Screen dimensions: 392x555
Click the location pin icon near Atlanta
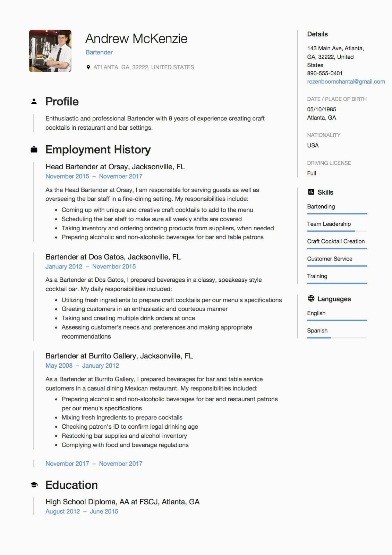tap(88, 67)
